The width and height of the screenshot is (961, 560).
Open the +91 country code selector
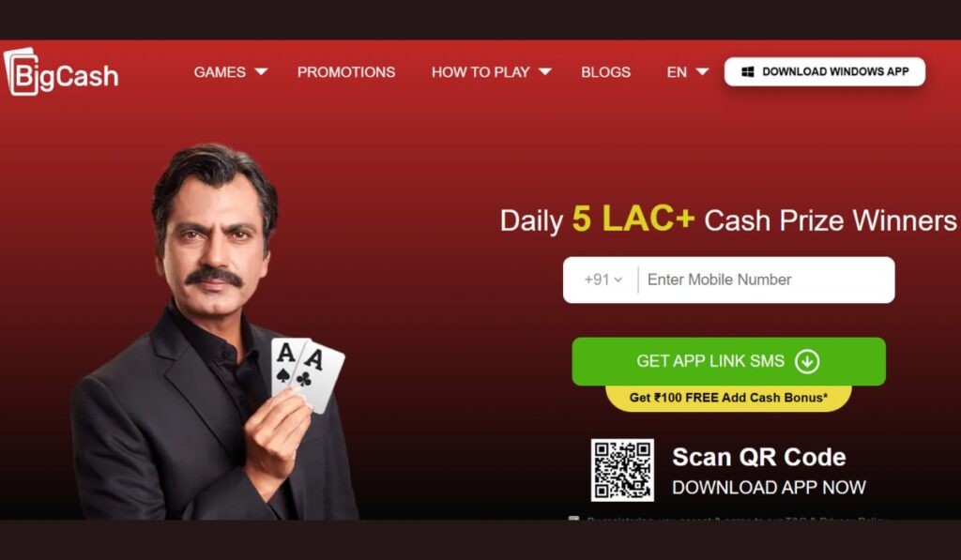point(603,280)
